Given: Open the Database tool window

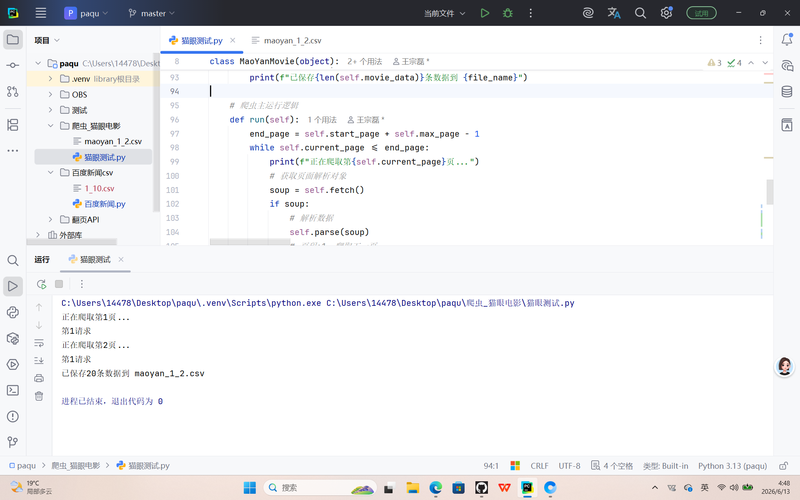Looking at the screenshot, I should 787,92.
